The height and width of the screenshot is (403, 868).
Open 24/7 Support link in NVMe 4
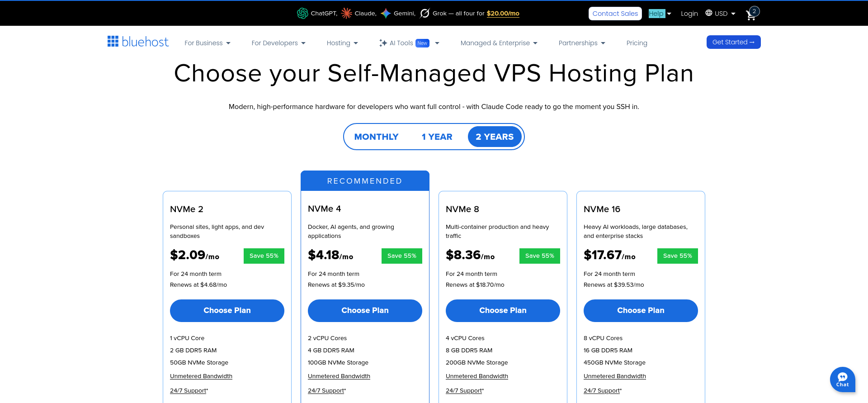(326, 391)
